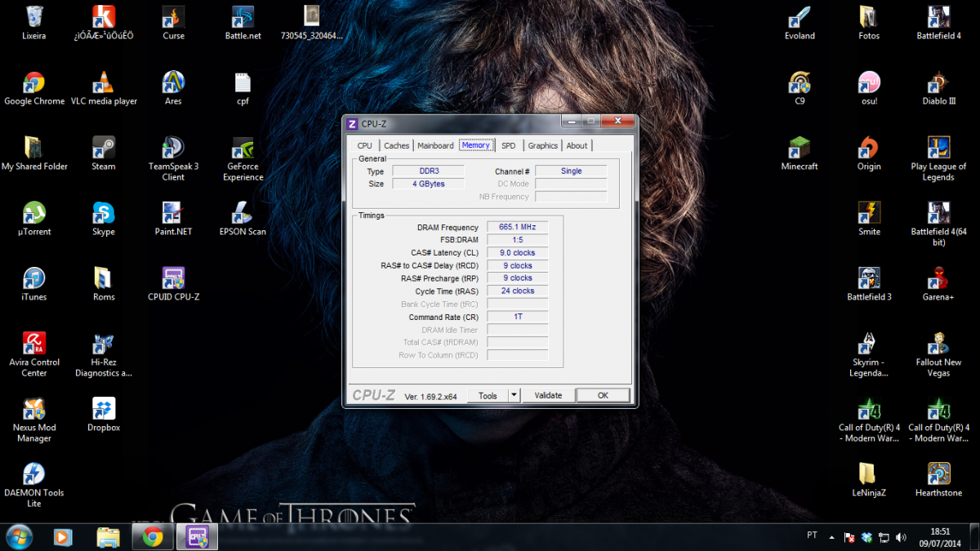Switch to the CPU tab in CPU-Z

point(364,145)
